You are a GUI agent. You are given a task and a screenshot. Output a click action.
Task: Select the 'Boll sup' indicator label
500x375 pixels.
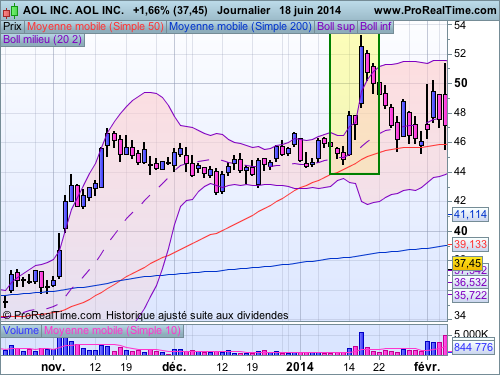click(336, 26)
